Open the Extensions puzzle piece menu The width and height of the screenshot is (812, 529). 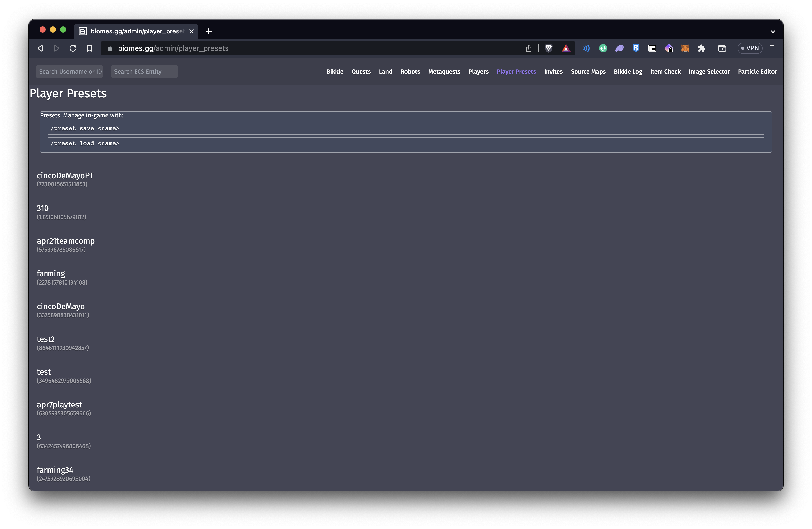(x=701, y=48)
